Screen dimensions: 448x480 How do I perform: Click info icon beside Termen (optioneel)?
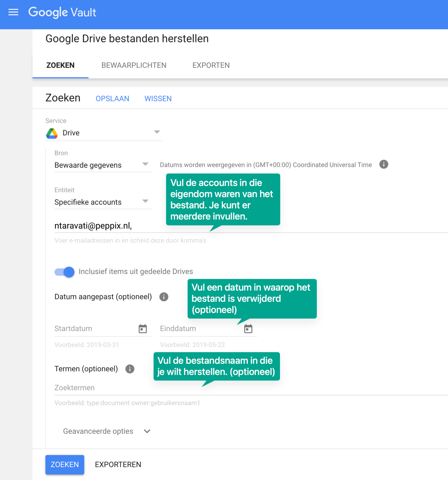click(130, 369)
